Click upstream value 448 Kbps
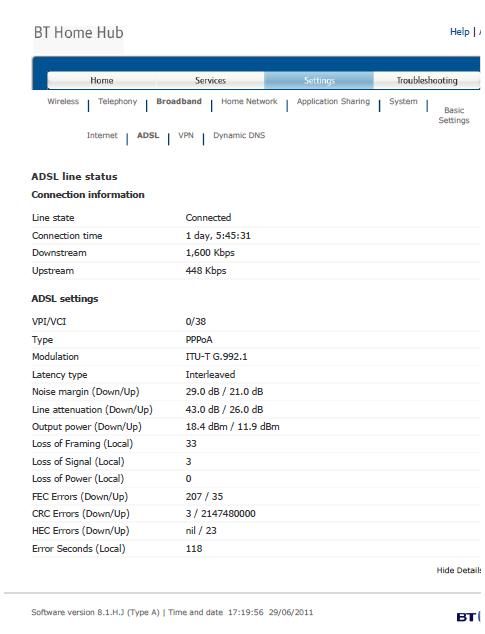 coord(206,271)
